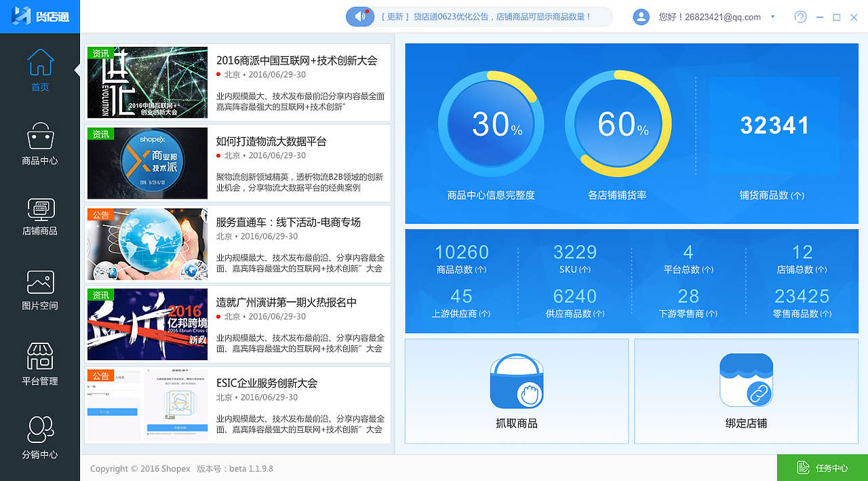Image resolution: width=868 pixels, height=481 pixels.
Task: Click 图片空间 sidebar label
Action: coord(40,306)
